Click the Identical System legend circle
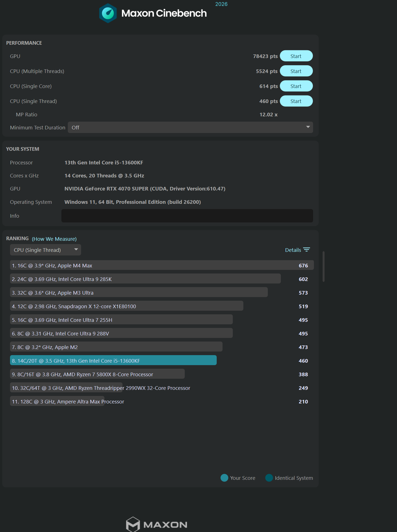This screenshot has width=397, height=532. (269, 478)
